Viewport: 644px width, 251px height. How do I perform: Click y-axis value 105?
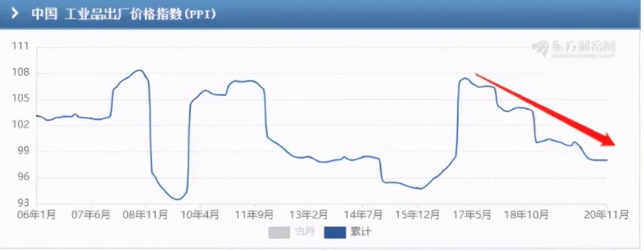click(20, 99)
